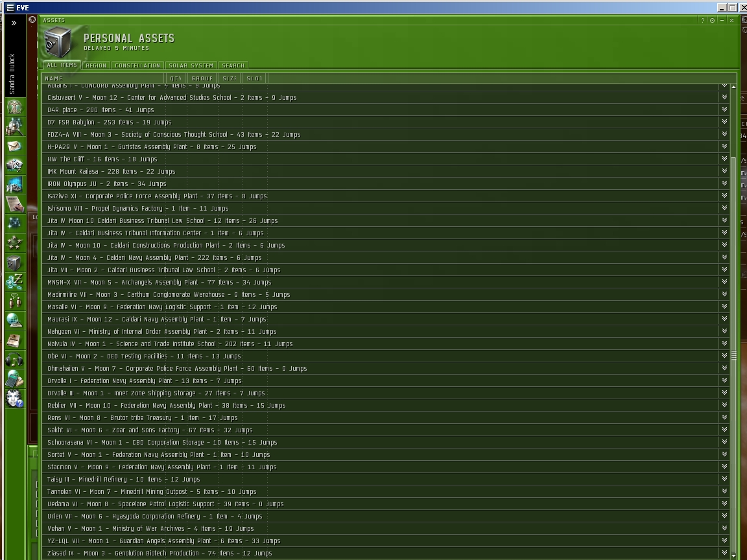The height and width of the screenshot is (560, 747).
Task: Select Sakht VI Zoar and Sons Factory row
Action: pyautogui.click(x=385, y=430)
